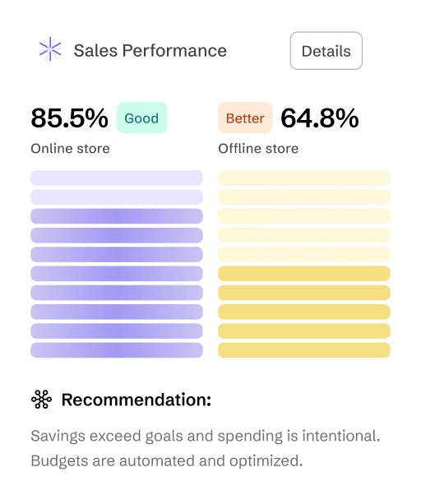Click the purple starburst Sales Performance icon

tap(50, 49)
